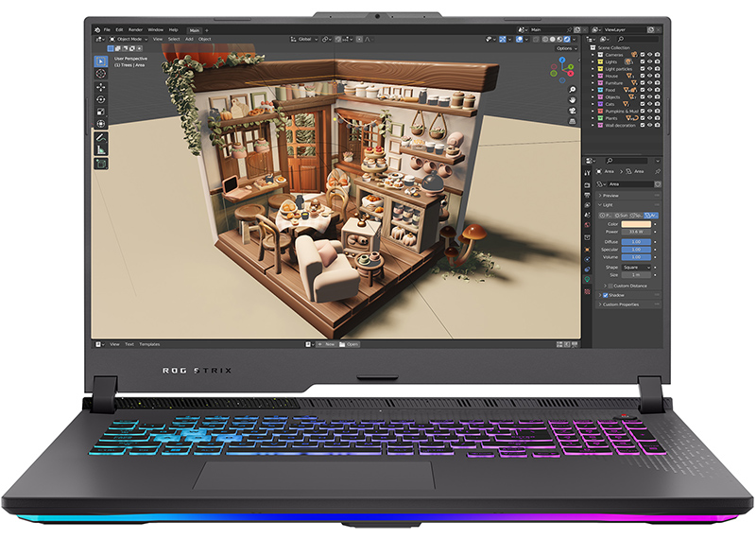This screenshot has width=756, height=539.
Task: Click the Specular value slider
Action: (x=636, y=250)
